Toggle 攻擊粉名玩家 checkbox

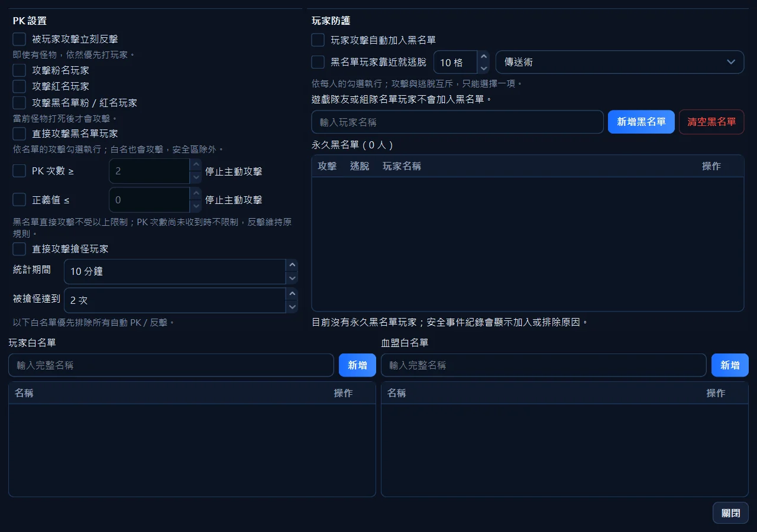(20, 70)
